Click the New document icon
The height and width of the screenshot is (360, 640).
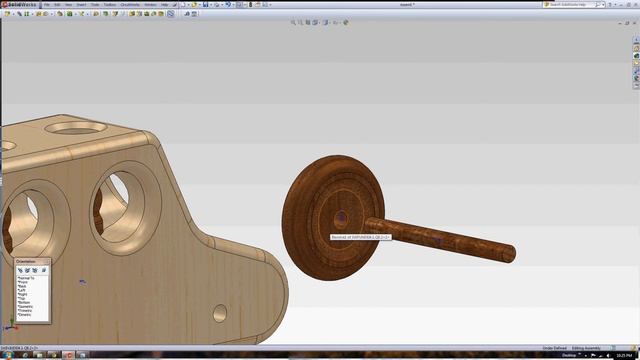[183, 5]
